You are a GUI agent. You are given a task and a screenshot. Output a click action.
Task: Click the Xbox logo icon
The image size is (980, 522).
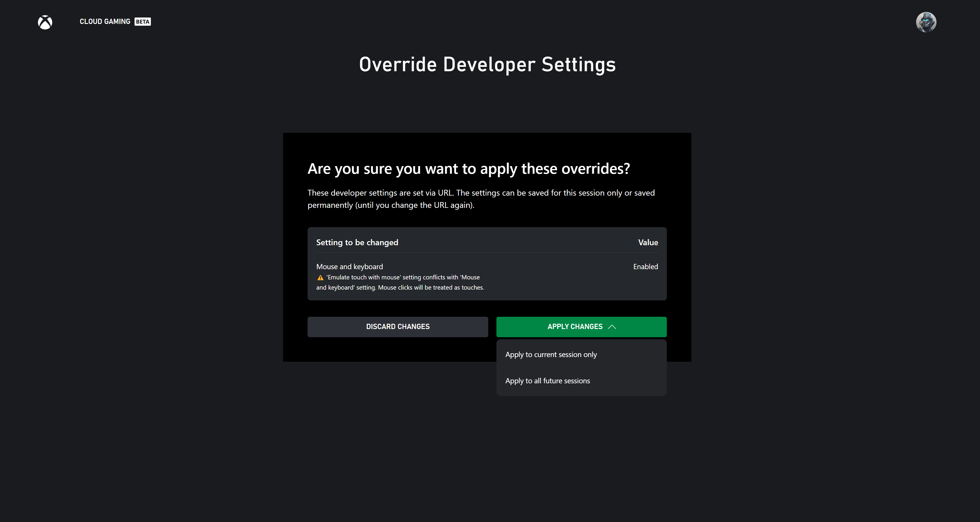pyautogui.click(x=45, y=21)
